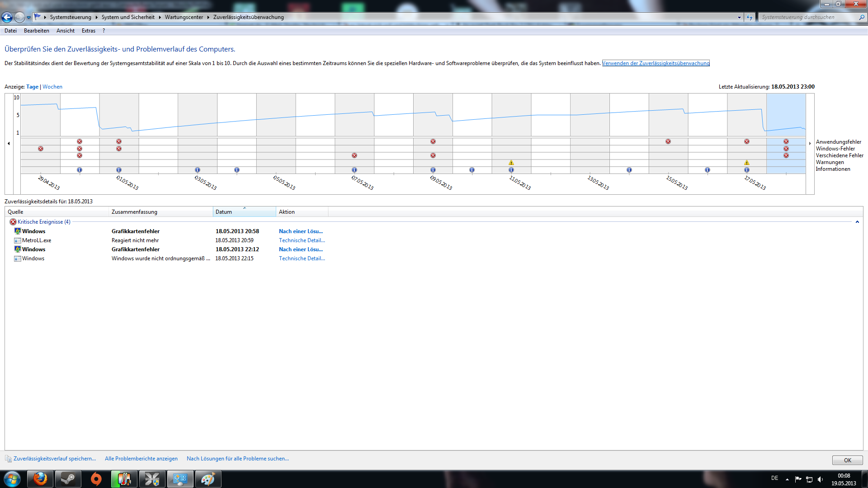Open the Extras menu
Viewport: 868px width, 488px height.
[x=88, y=31]
